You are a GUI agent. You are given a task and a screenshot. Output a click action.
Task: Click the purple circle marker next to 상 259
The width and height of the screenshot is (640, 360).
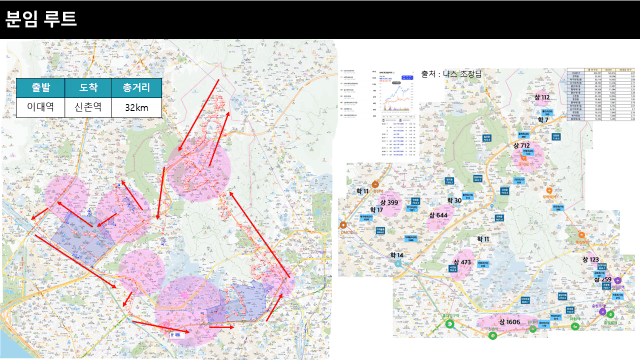click(618, 280)
